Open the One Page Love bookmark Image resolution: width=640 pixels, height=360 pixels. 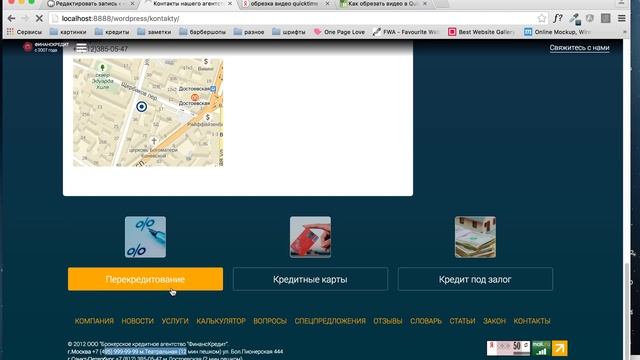click(339, 32)
